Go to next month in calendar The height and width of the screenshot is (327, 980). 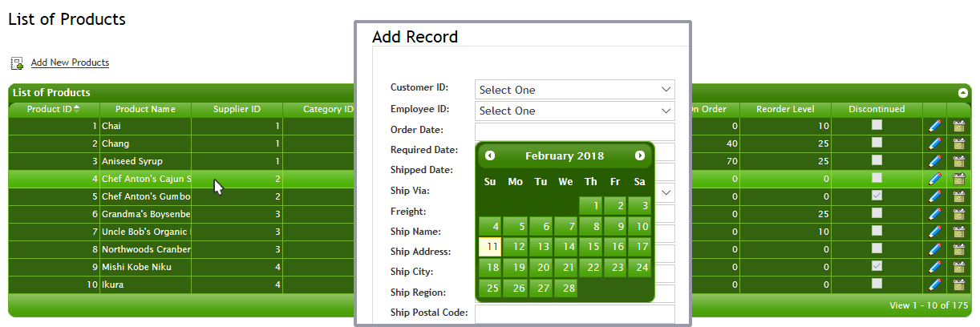click(x=640, y=155)
